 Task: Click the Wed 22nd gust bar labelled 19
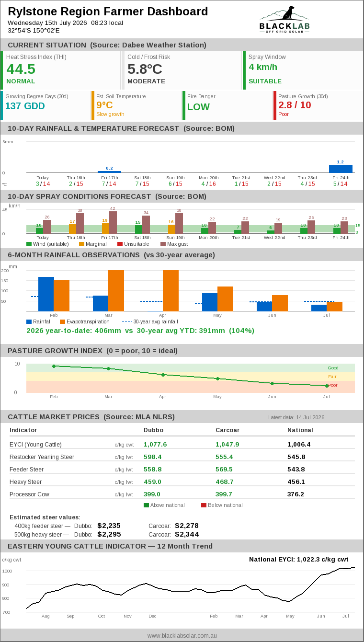click(x=278, y=228)
